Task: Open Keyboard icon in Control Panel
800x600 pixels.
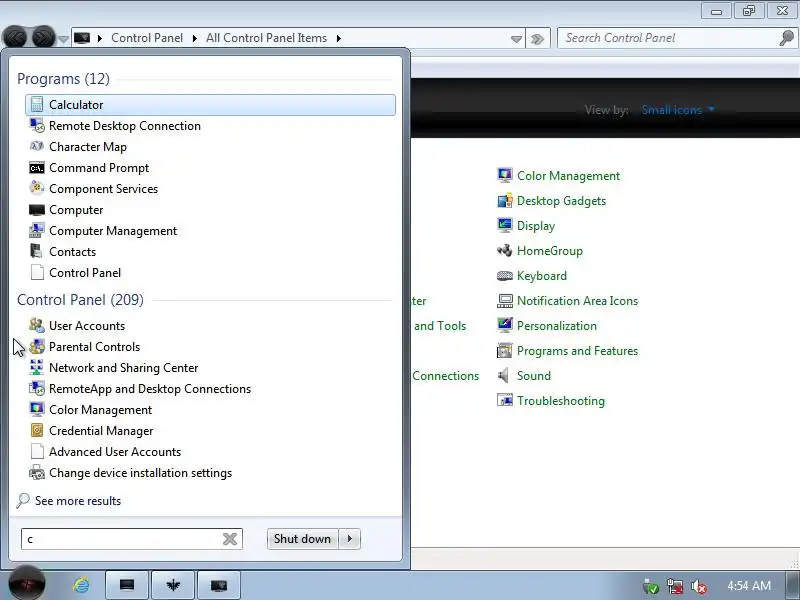Action: pyautogui.click(x=505, y=276)
